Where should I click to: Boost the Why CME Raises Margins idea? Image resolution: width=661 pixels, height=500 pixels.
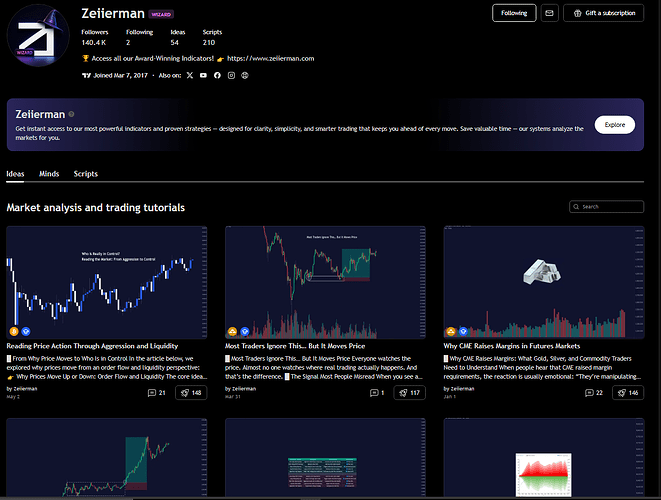(628, 393)
